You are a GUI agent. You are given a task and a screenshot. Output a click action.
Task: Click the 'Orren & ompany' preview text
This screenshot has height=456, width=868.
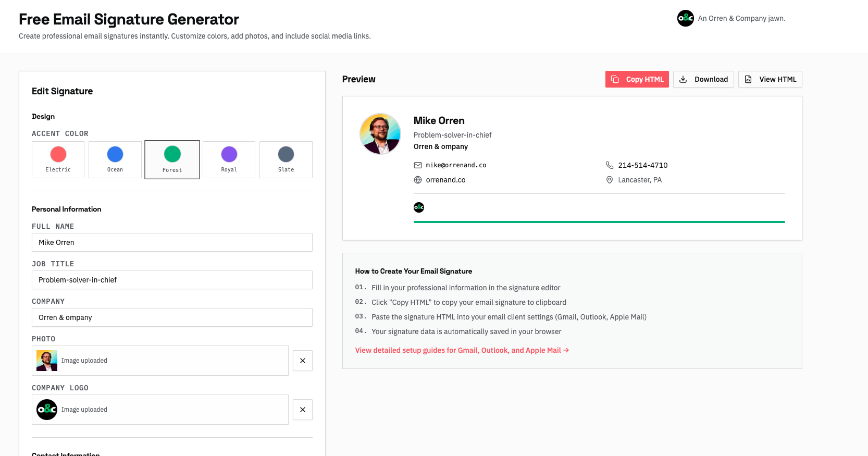coord(441,146)
